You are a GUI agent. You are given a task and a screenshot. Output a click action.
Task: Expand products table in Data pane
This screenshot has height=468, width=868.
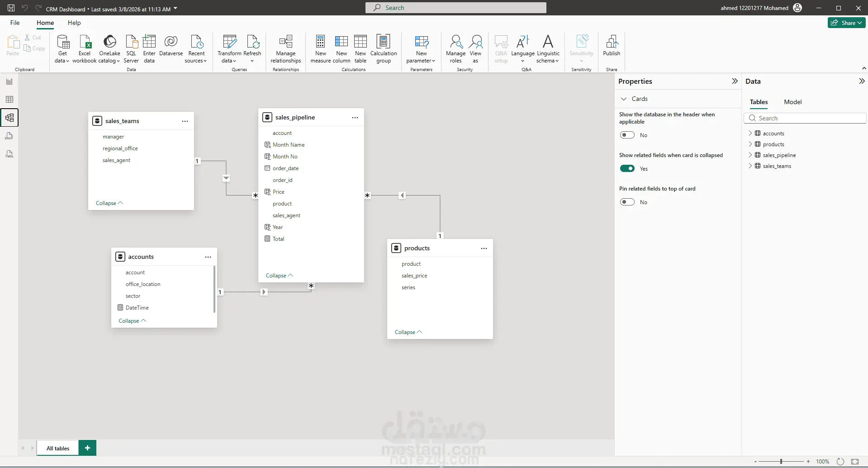[750, 144]
